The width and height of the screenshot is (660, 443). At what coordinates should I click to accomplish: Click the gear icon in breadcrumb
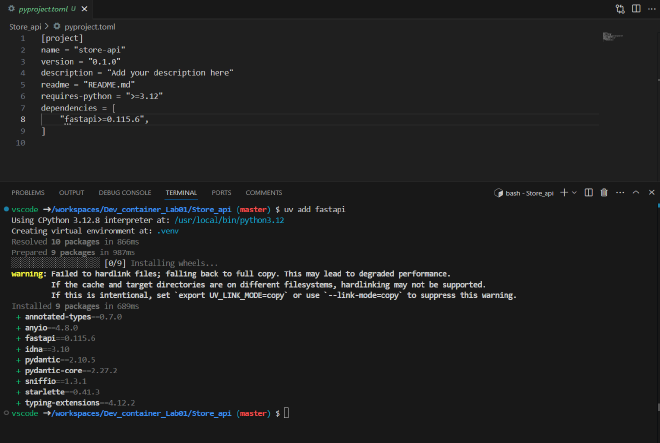[57, 27]
